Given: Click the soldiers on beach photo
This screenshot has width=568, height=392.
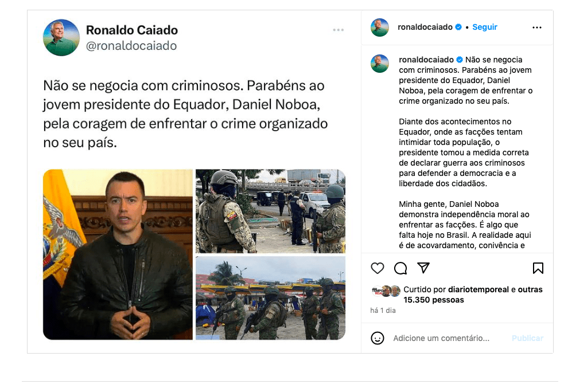Looking at the screenshot, I should click(x=271, y=298).
